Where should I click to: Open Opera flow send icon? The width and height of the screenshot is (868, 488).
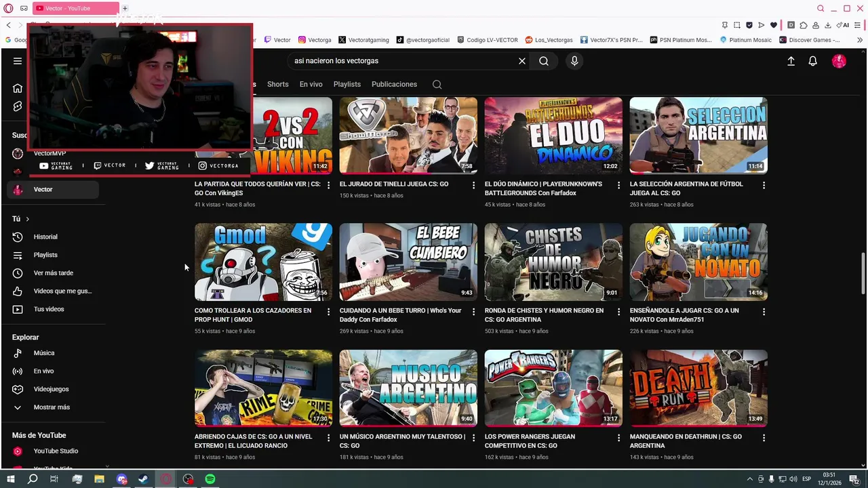click(x=762, y=25)
